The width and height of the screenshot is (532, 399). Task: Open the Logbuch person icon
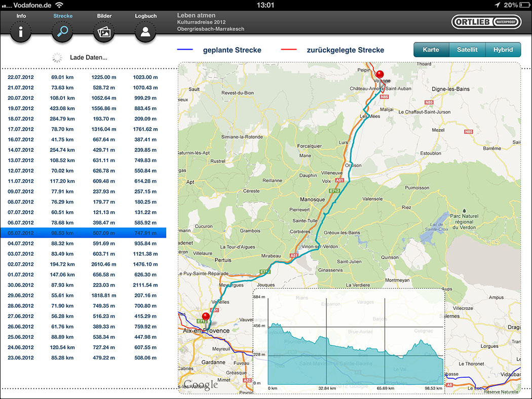coord(145,32)
